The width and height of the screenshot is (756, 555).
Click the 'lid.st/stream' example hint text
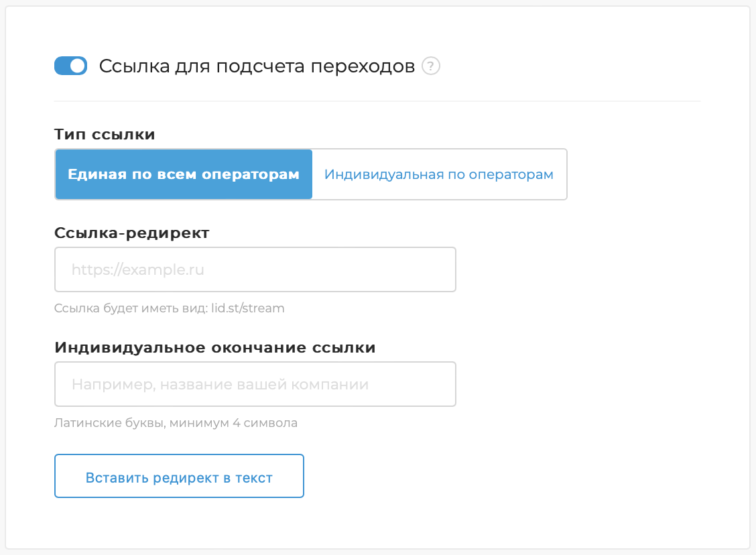(169, 308)
